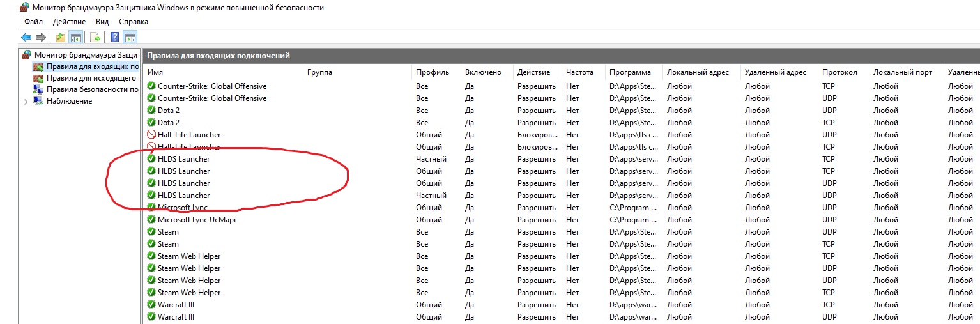
Task: Select the Dota 2 TCP rule name
Action: 169,123
